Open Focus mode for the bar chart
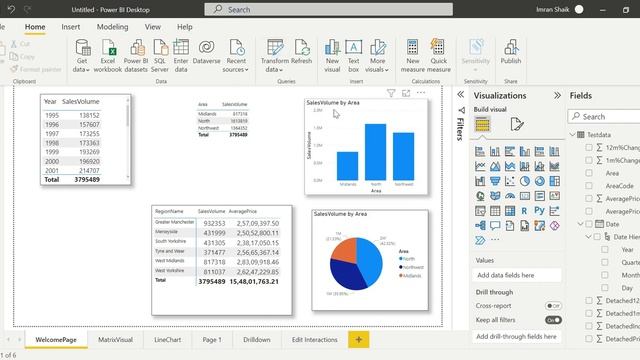 click(x=406, y=93)
